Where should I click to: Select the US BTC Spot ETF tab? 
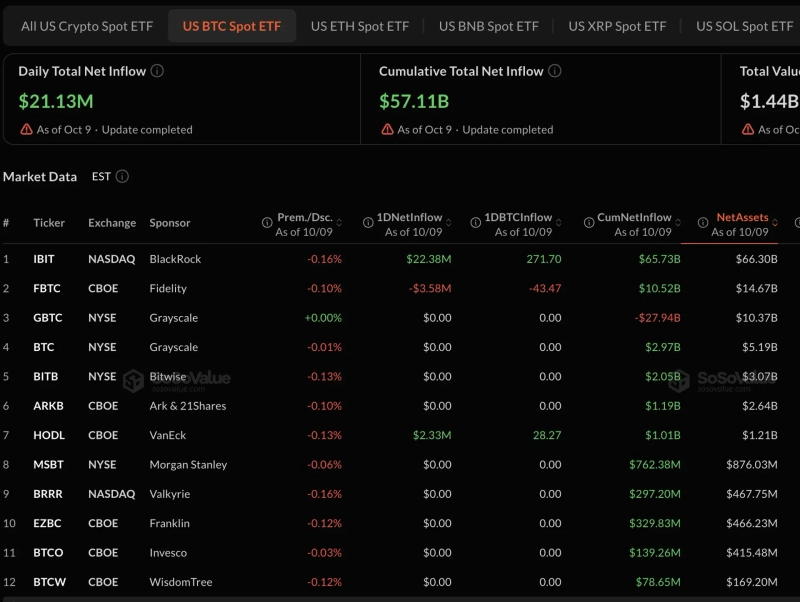(232, 26)
